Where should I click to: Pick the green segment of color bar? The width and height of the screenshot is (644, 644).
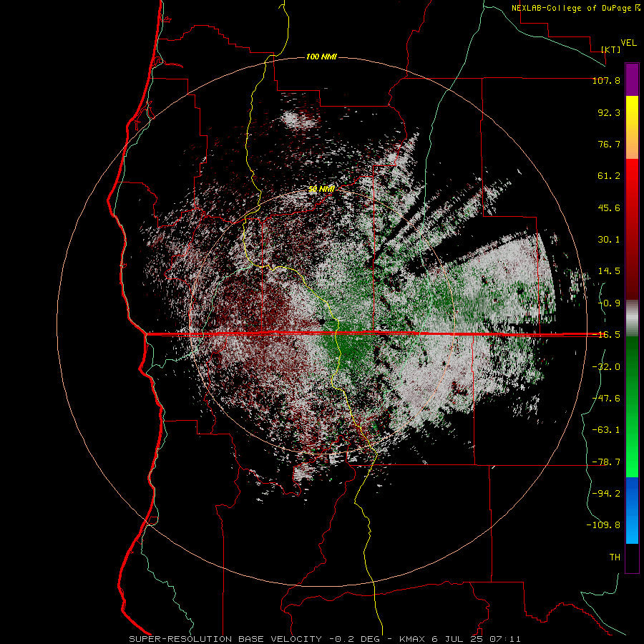632,406
